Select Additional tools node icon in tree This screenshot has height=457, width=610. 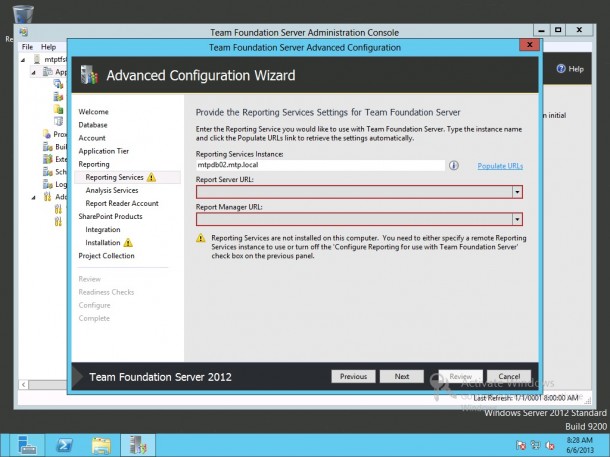point(47,197)
